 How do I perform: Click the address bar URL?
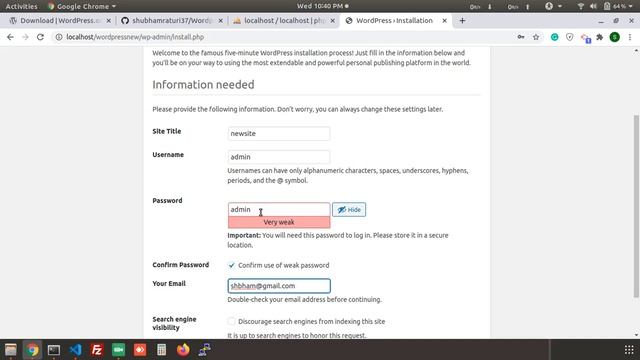tap(135, 37)
